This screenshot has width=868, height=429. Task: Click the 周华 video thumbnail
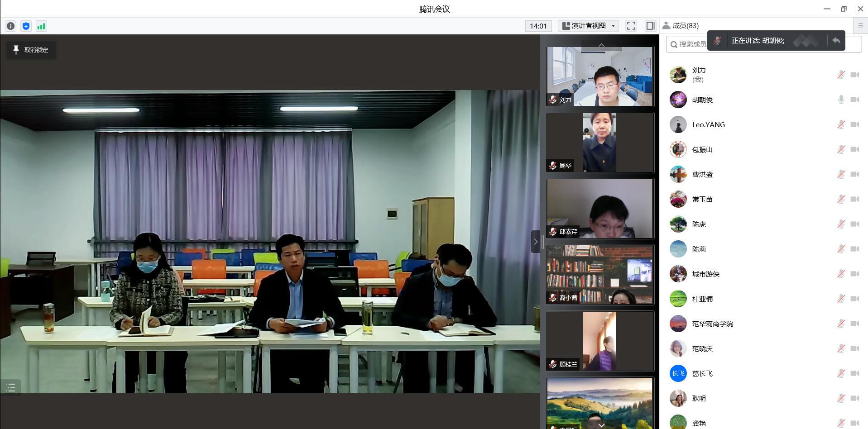(x=599, y=143)
